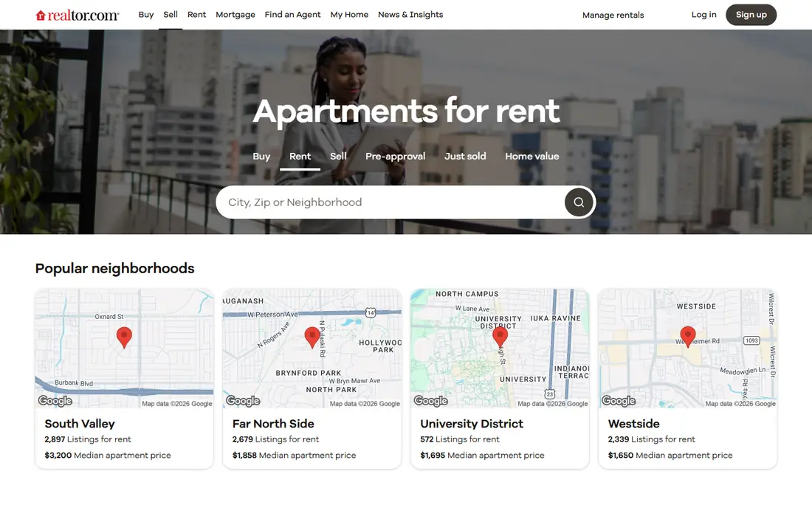Screen dimensions: 812x508
Task: Click '2,679 Listings for rent' text
Action: pos(275,439)
